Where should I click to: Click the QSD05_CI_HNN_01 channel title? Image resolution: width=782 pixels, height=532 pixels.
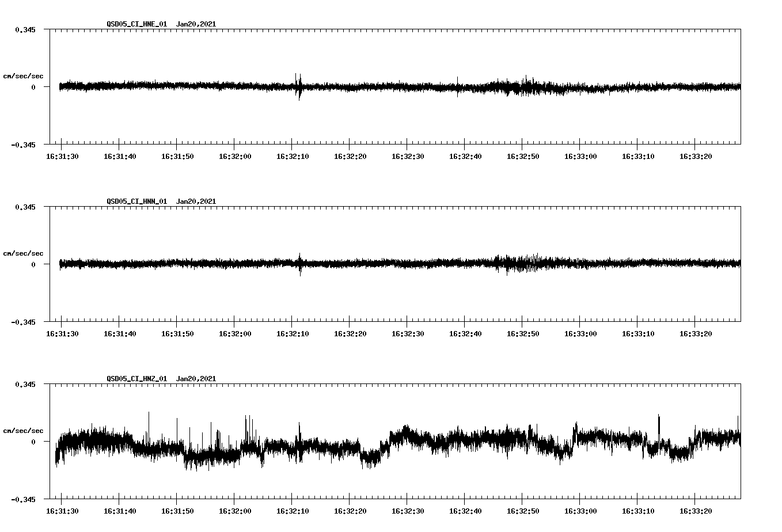point(135,201)
